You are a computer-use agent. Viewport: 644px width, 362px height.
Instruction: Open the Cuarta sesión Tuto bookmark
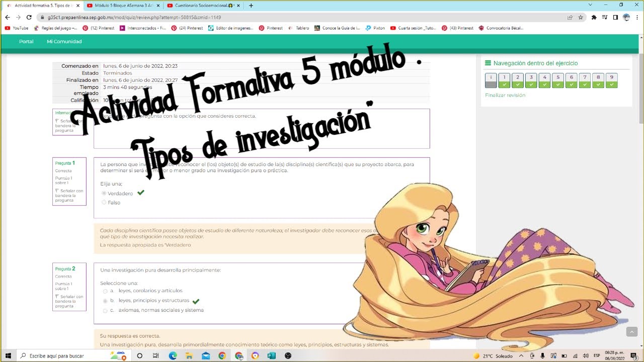point(413,28)
